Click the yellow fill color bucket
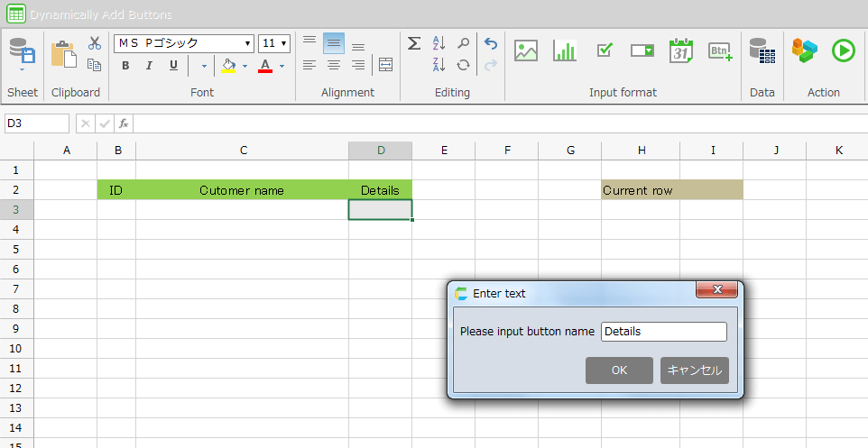 point(228,66)
